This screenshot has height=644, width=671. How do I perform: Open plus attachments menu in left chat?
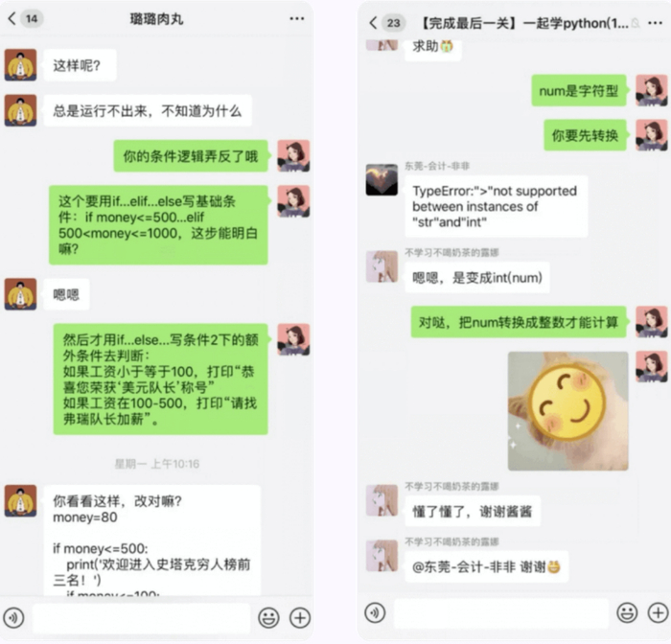point(300,617)
